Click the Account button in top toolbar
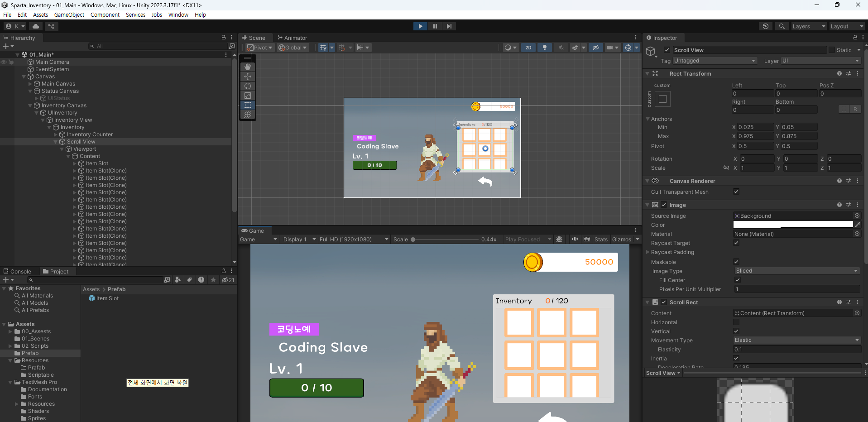 (15, 26)
